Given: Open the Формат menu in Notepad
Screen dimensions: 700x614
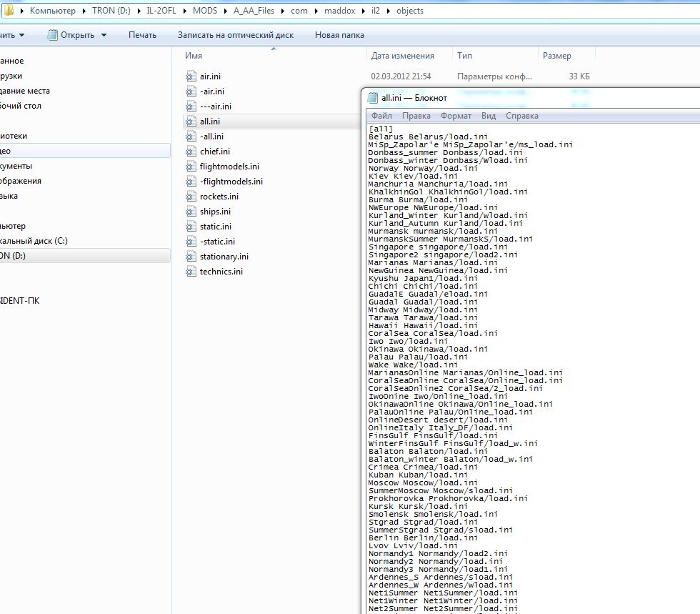Looking at the screenshot, I should [x=456, y=116].
